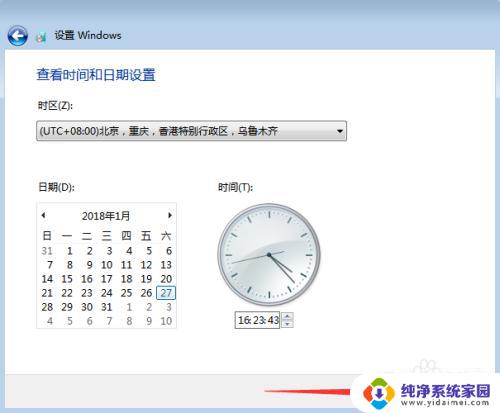Screen dimensions: 500x413
Task: Click the time field showing 16:23:43
Action: tap(257, 320)
